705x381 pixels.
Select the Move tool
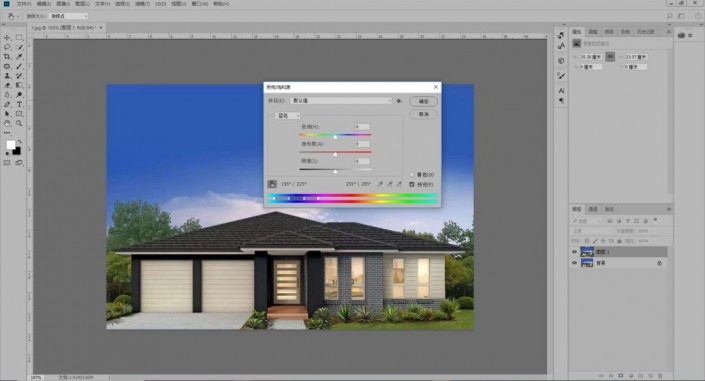click(7, 37)
